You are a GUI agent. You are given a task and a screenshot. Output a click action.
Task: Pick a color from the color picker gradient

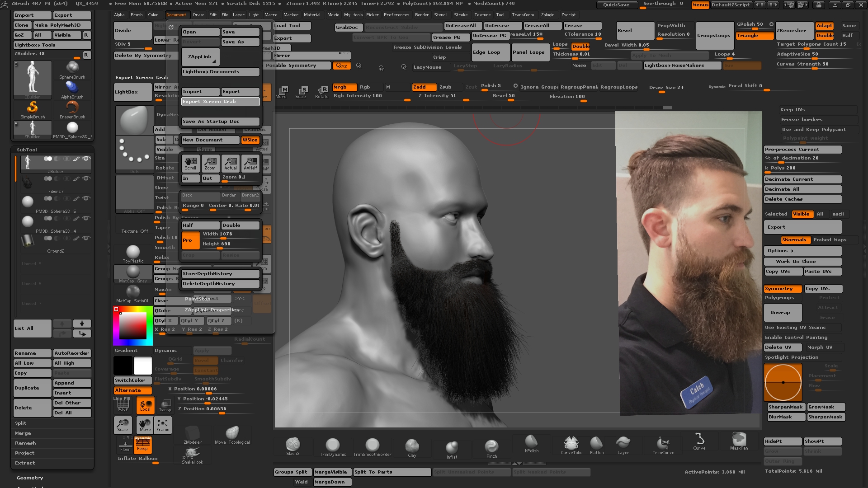133,325
